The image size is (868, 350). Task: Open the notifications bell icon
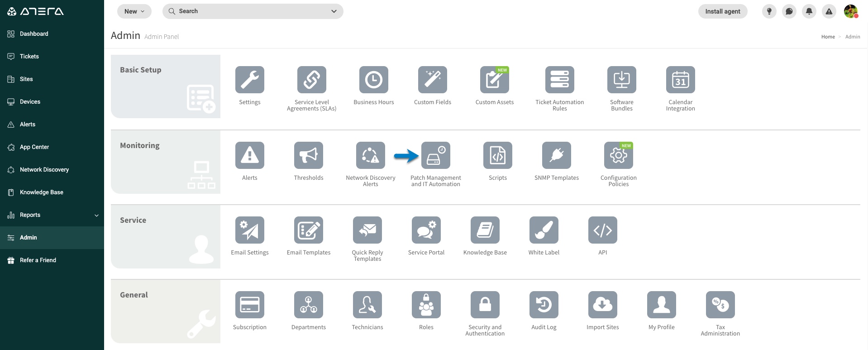(x=809, y=11)
